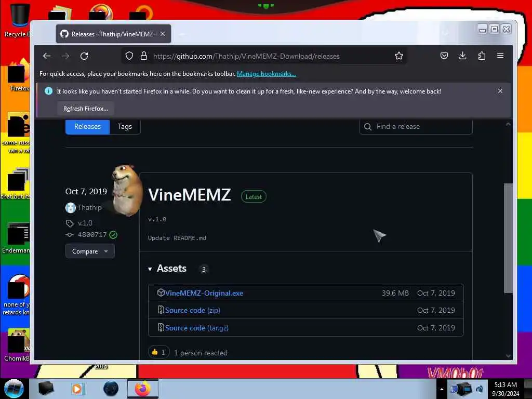Click the Firefox page vertical scrollbar thumb
This screenshot has width=532, height=399.
pyautogui.click(x=508, y=238)
